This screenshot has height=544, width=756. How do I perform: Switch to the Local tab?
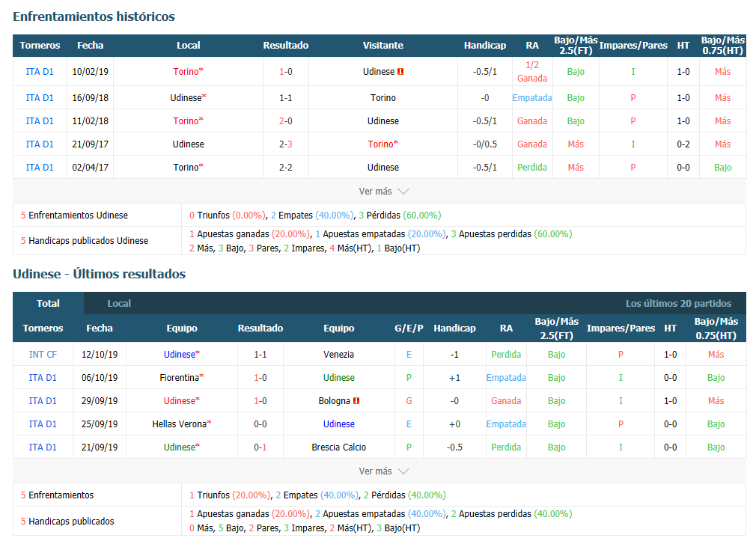click(119, 304)
